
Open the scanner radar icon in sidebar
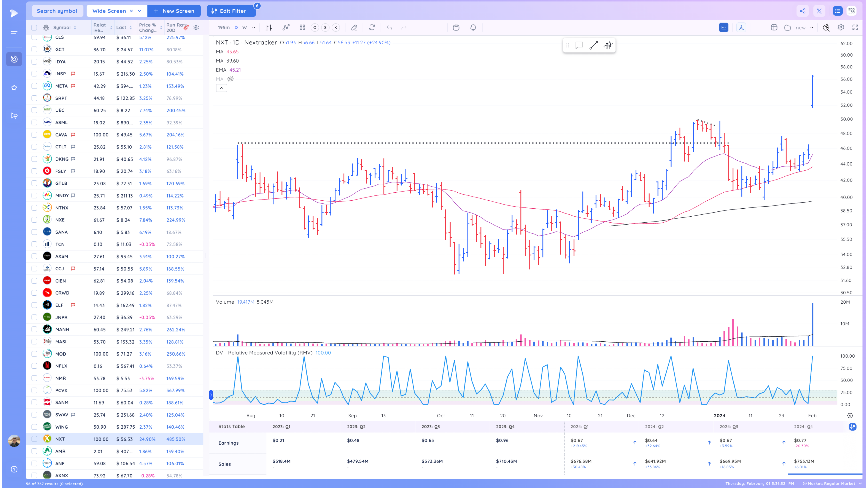tap(14, 59)
